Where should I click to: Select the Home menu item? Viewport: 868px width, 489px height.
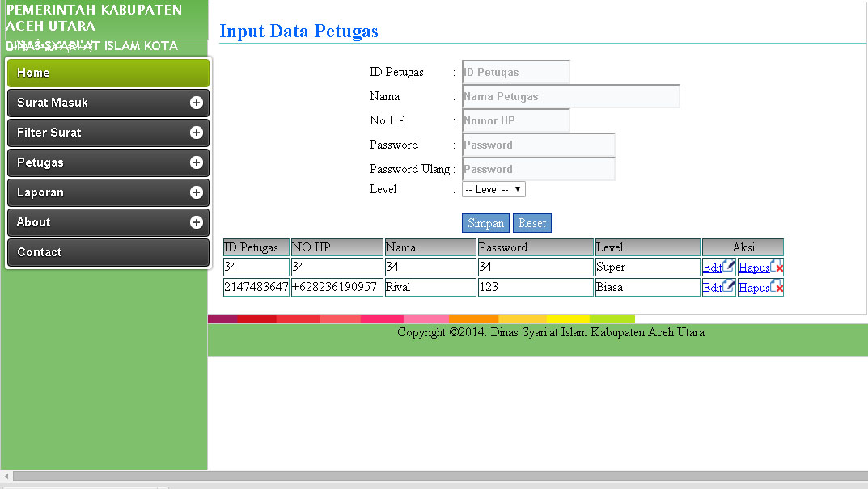click(108, 73)
